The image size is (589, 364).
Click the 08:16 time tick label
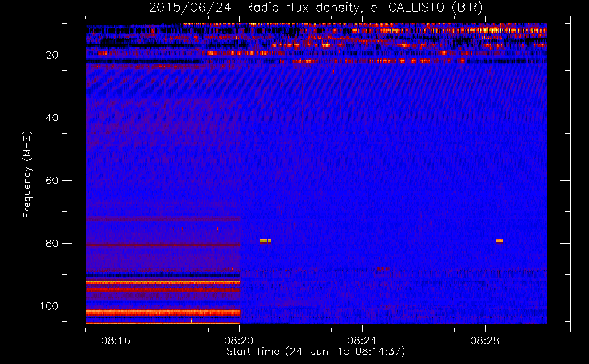116,341
